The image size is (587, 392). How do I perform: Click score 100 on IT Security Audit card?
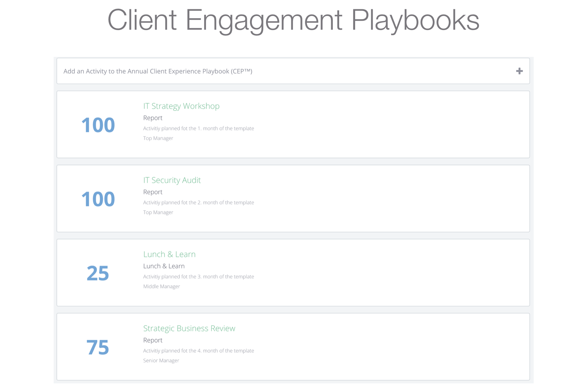tap(98, 199)
